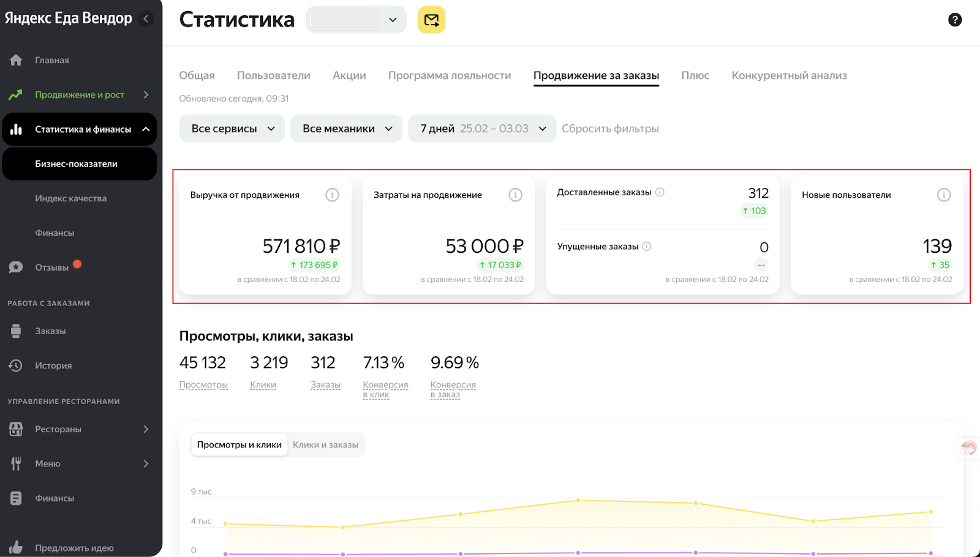Click info icon on Затраты на продвижение card
This screenshot has width=980, height=557.
pyautogui.click(x=516, y=195)
